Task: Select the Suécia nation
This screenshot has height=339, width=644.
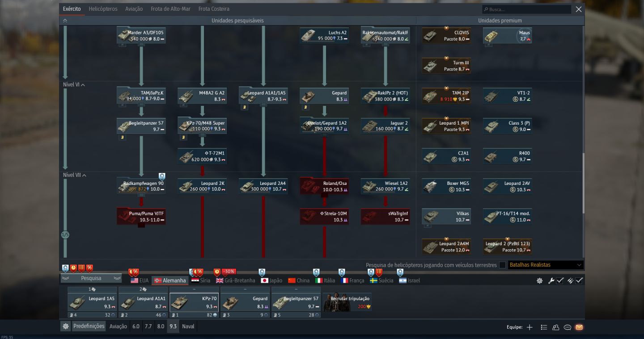Action: click(x=381, y=280)
